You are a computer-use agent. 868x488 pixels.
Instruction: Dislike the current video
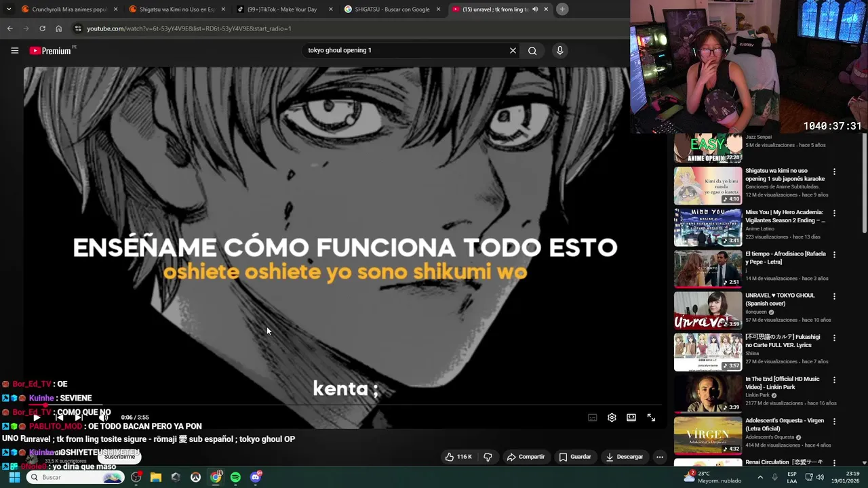(x=488, y=457)
